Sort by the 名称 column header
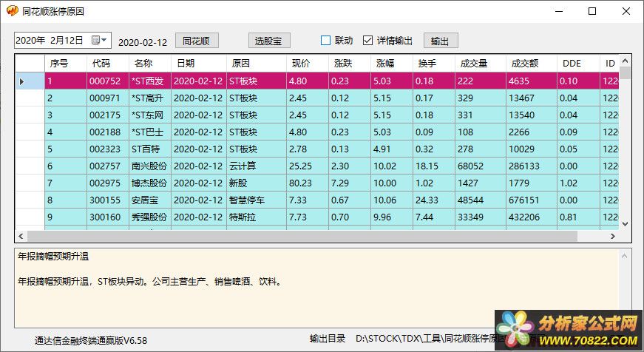The height and width of the screenshot is (352, 644). point(150,64)
